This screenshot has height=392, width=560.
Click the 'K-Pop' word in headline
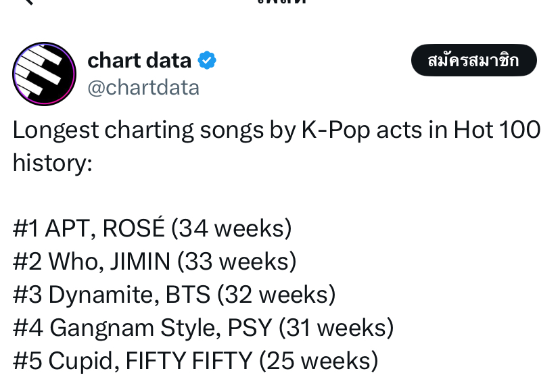point(335,130)
